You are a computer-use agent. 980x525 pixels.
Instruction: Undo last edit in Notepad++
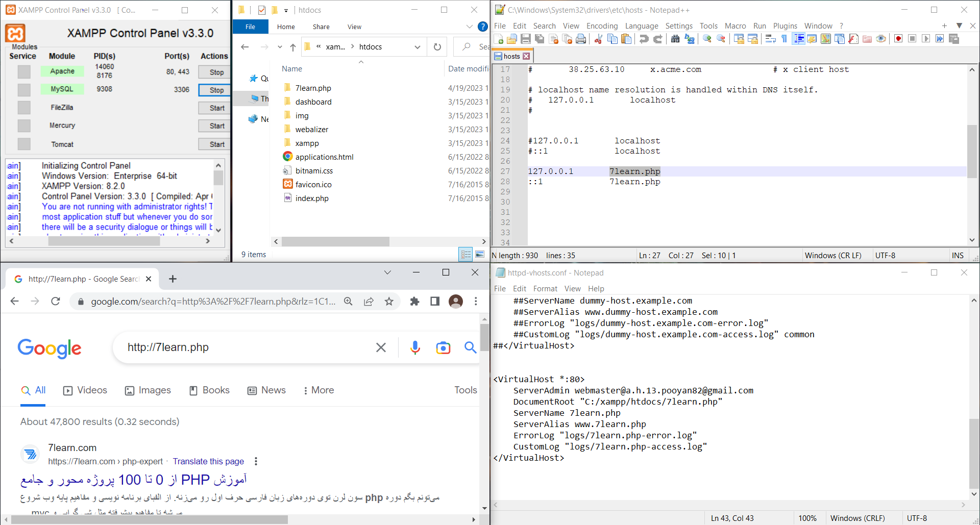644,39
